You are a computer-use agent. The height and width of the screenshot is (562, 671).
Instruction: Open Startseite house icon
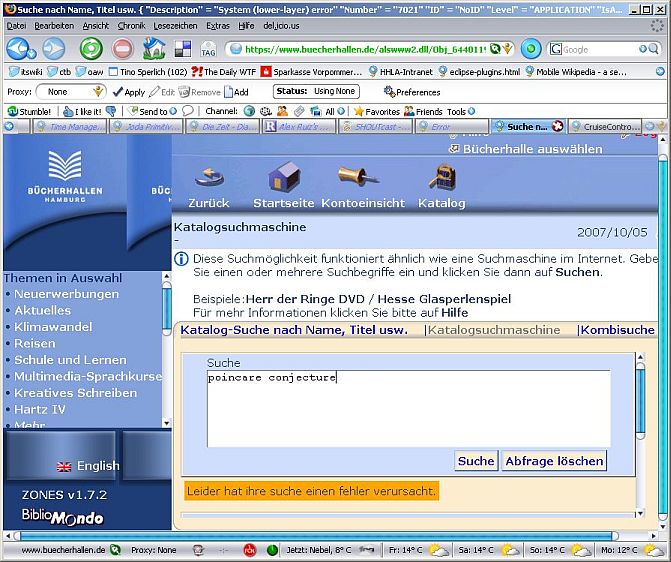click(283, 180)
